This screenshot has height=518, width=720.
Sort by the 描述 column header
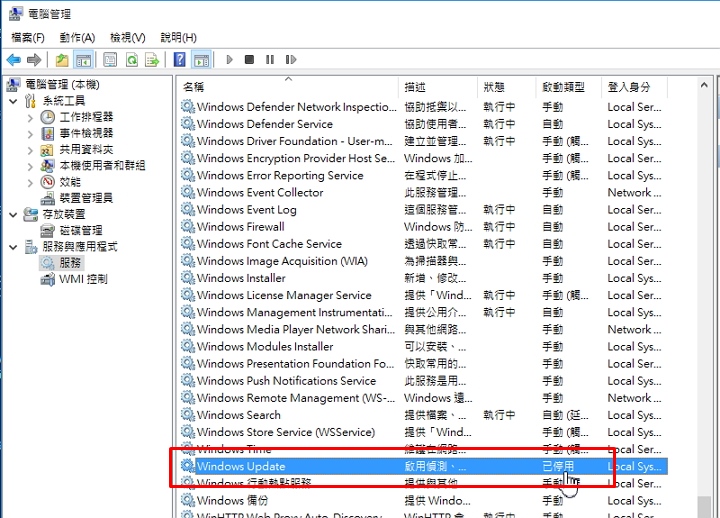click(x=438, y=87)
